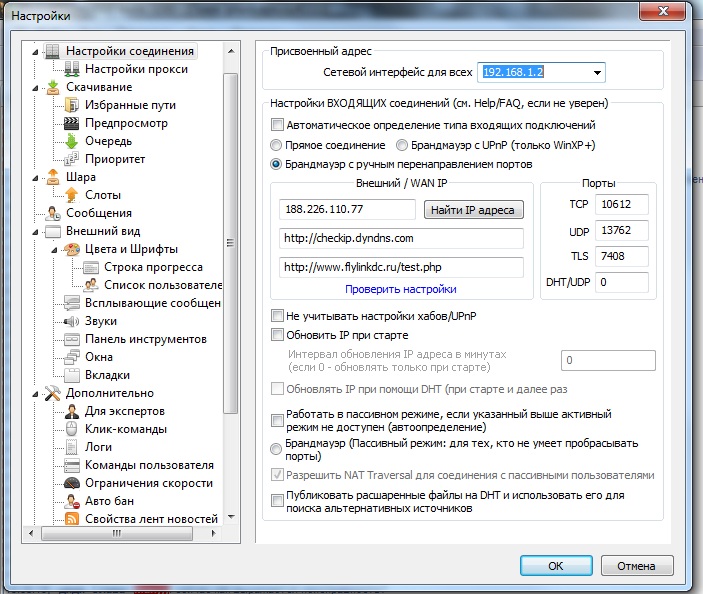Click the Внешний вид window icon
703x594 pixels.
point(53,231)
